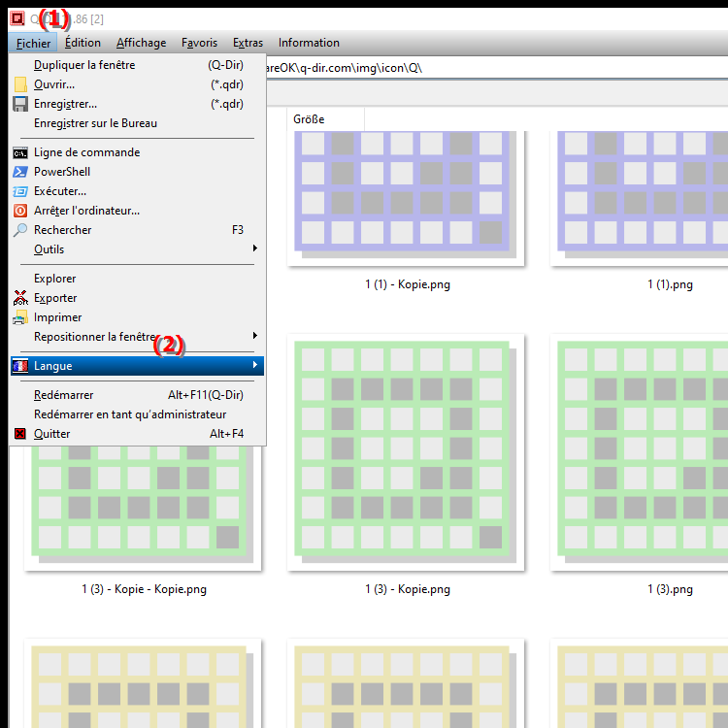Expand the Langue submenu arrow

click(x=255, y=364)
